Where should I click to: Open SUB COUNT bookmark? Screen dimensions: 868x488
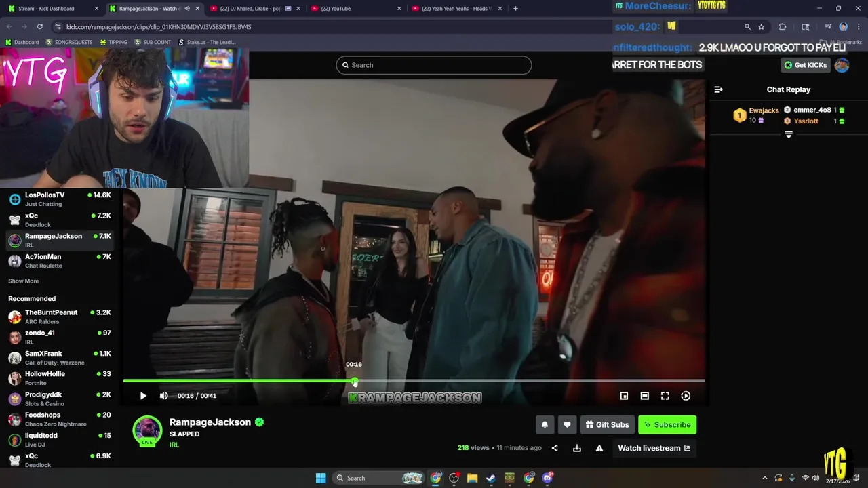coord(153,42)
